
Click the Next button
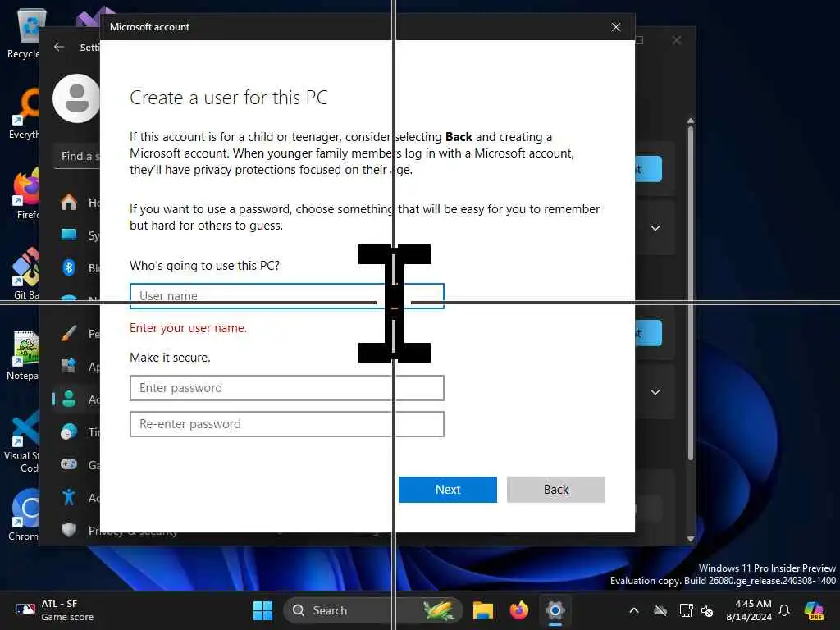[448, 490]
